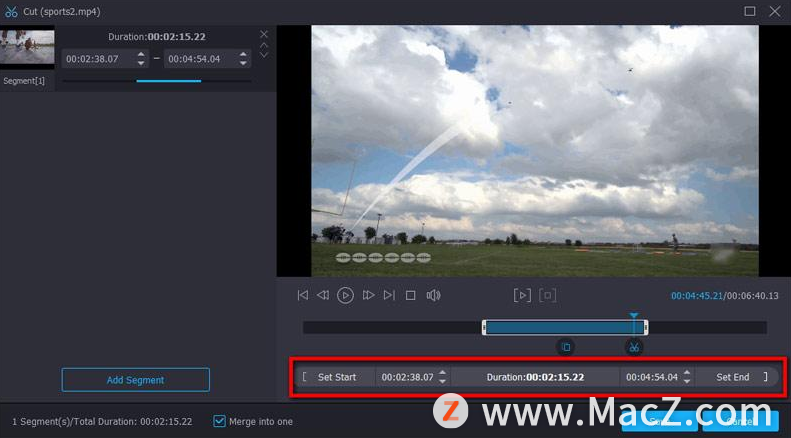The width and height of the screenshot is (791, 438).
Task: Increase start time in bottom trim bar
Action: tap(442, 373)
